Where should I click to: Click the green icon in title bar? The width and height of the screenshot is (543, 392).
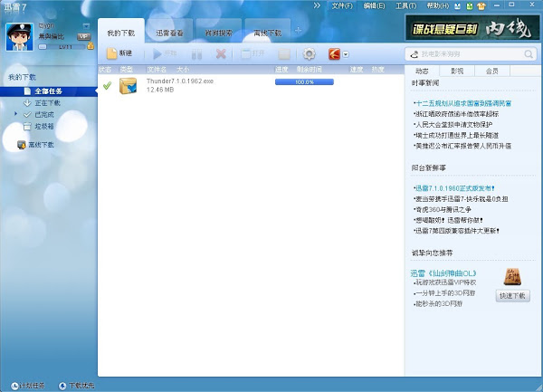[x=470, y=6]
